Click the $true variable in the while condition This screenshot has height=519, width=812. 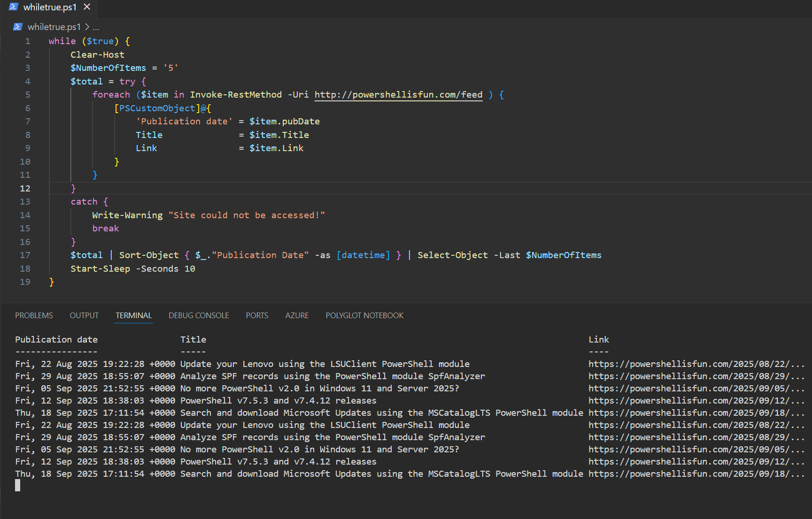pos(100,41)
